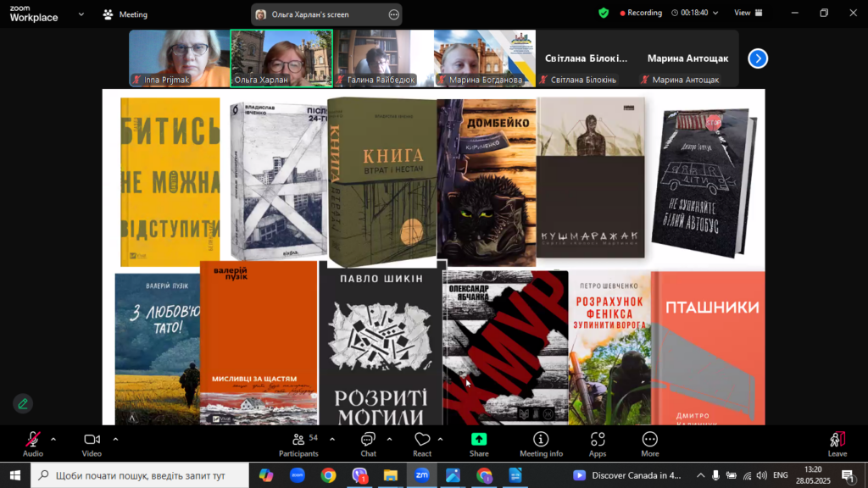The width and height of the screenshot is (868, 488).
Task: Click the 'Кушмараджак' book cover
Action: 591,178
